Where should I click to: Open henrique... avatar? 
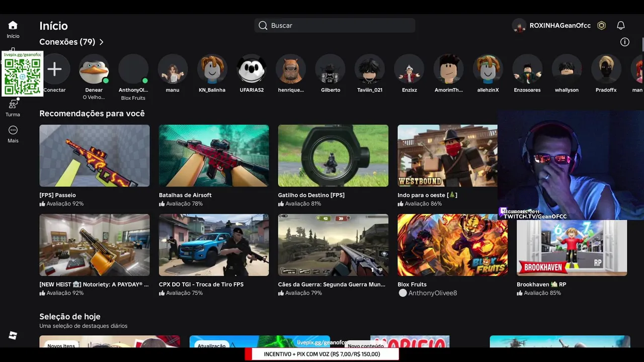click(x=291, y=69)
